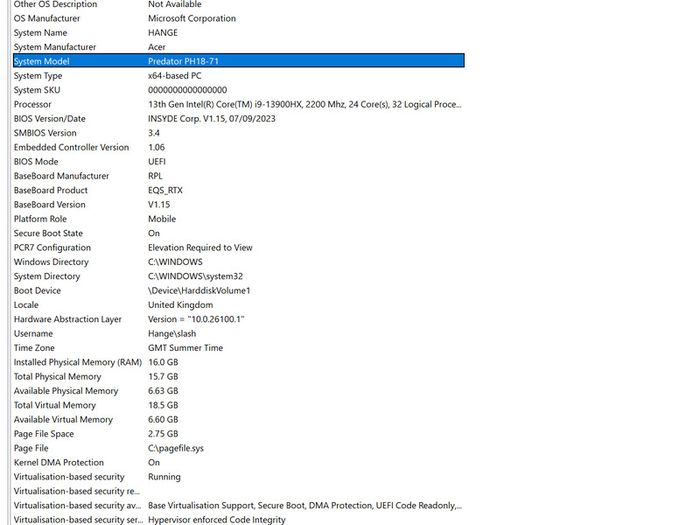Select the 'Available Virtual Memory' label

tap(63, 419)
